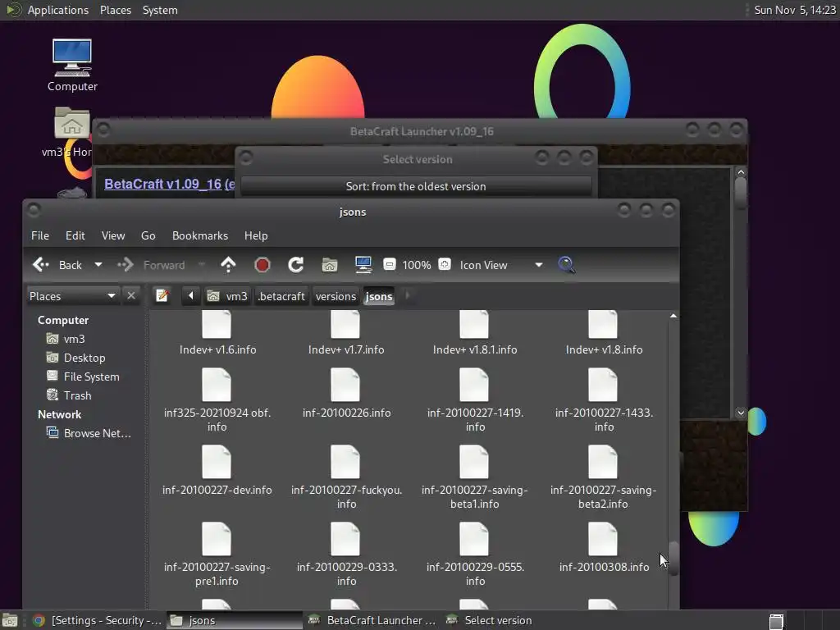Expand the Places sidebar dropdown
Screen dimensions: 840x630
click(72, 296)
